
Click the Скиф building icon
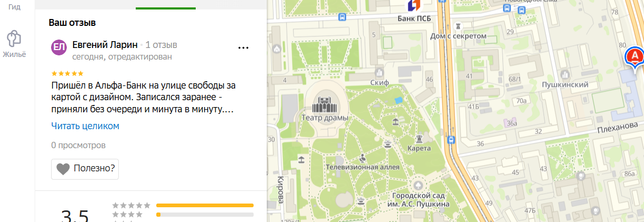[x=379, y=72]
